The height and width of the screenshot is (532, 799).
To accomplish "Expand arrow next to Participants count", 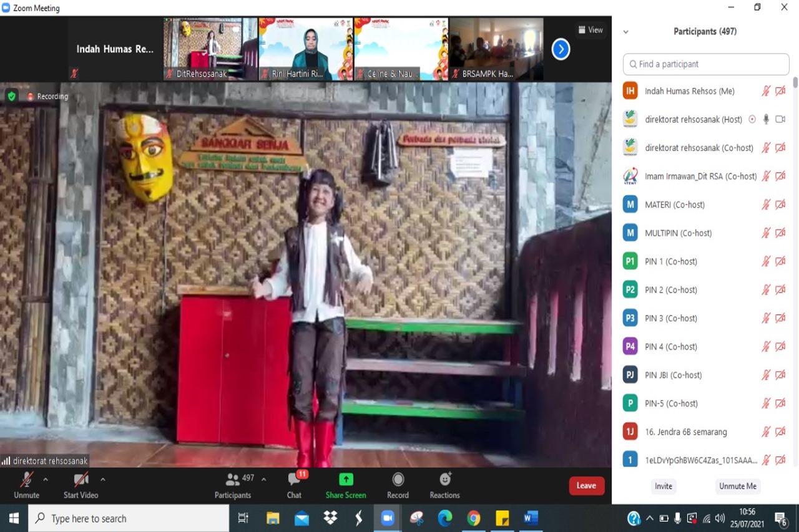I will (263, 480).
